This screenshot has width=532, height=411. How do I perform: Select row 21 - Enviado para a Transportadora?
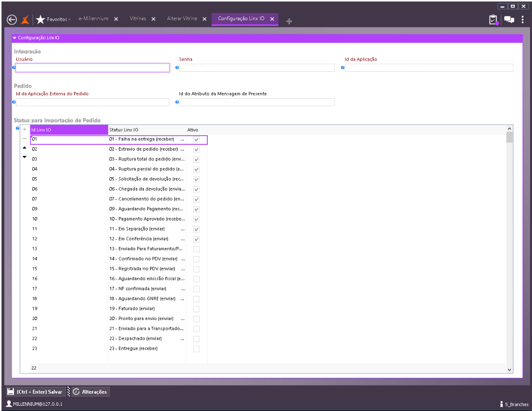(x=119, y=329)
